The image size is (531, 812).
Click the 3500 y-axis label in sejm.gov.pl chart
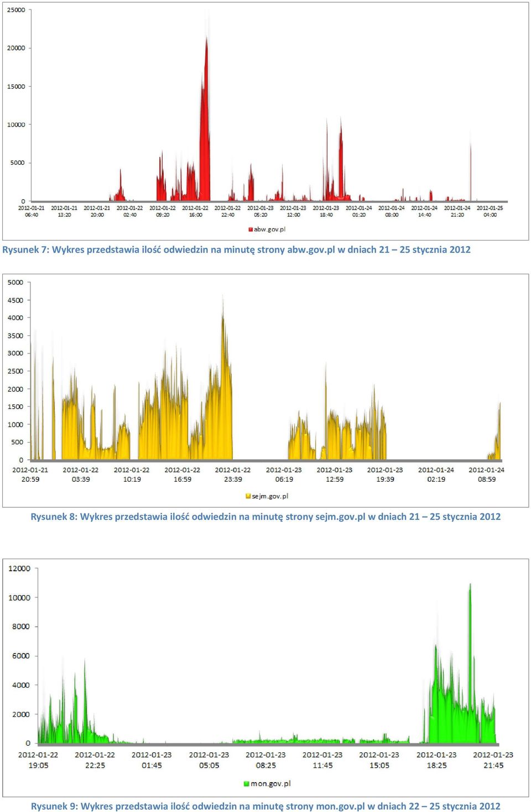tap(15, 336)
